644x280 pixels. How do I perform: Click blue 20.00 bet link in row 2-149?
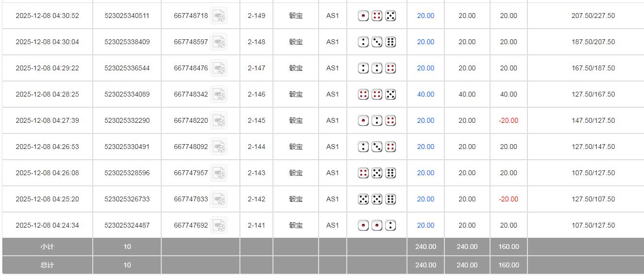click(425, 16)
